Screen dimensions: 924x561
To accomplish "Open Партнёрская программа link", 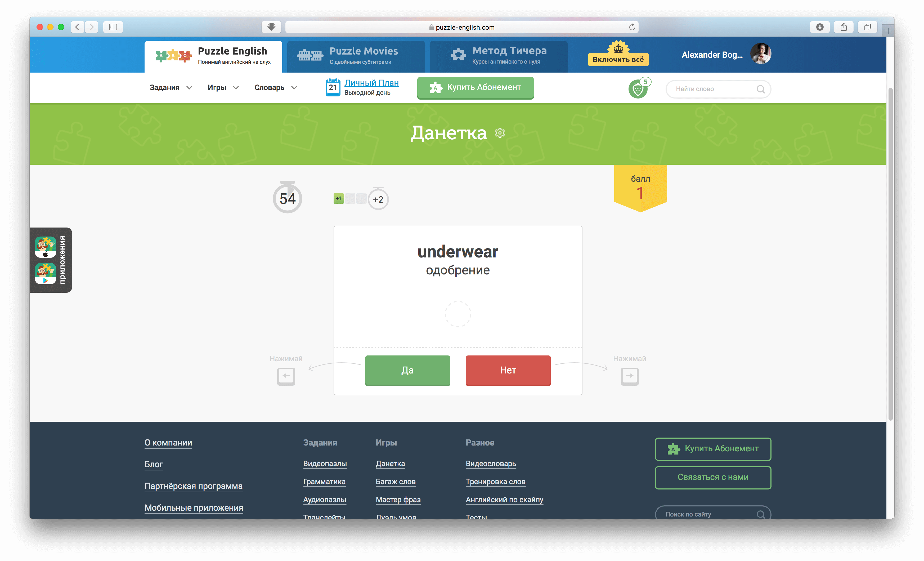I will [194, 486].
